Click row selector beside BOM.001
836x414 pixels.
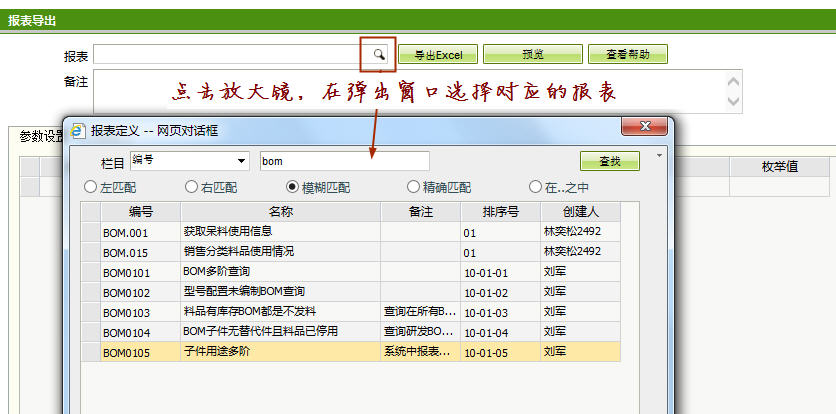(x=91, y=232)
